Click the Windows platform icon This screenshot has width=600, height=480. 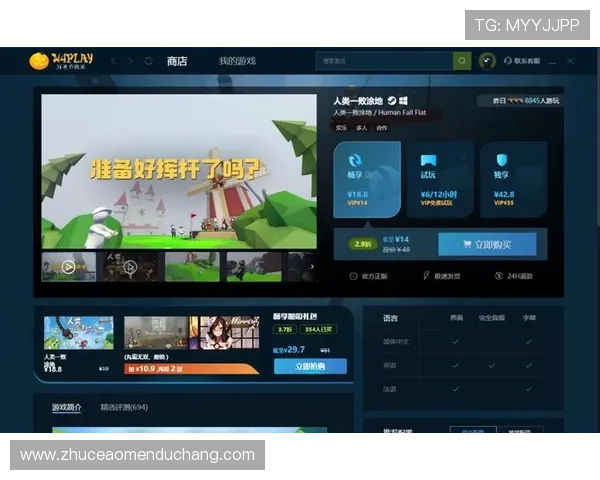[x=403, y=101]
